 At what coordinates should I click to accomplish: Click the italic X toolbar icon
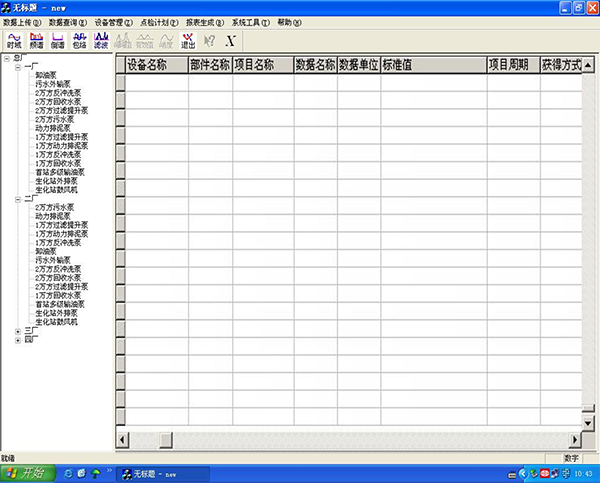pos(232,40)
